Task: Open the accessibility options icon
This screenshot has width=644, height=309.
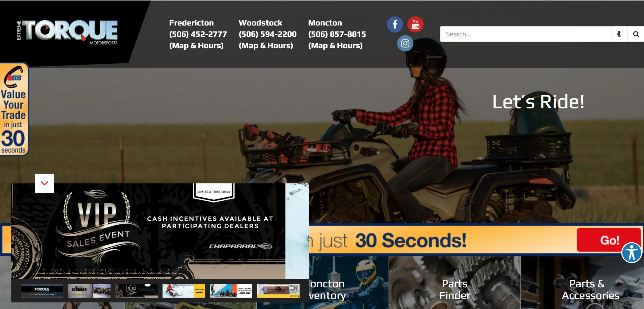Action: [631, 252]
